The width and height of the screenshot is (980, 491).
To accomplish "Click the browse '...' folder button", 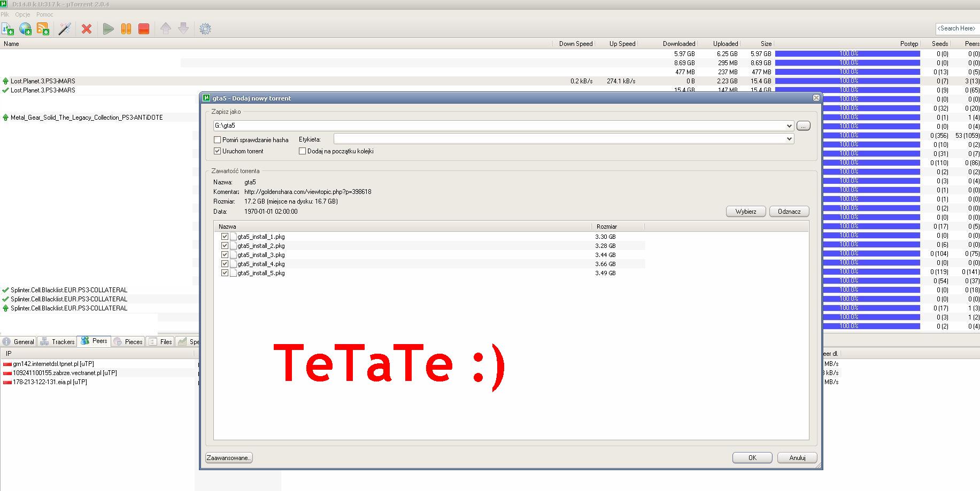I will point(804,126).
